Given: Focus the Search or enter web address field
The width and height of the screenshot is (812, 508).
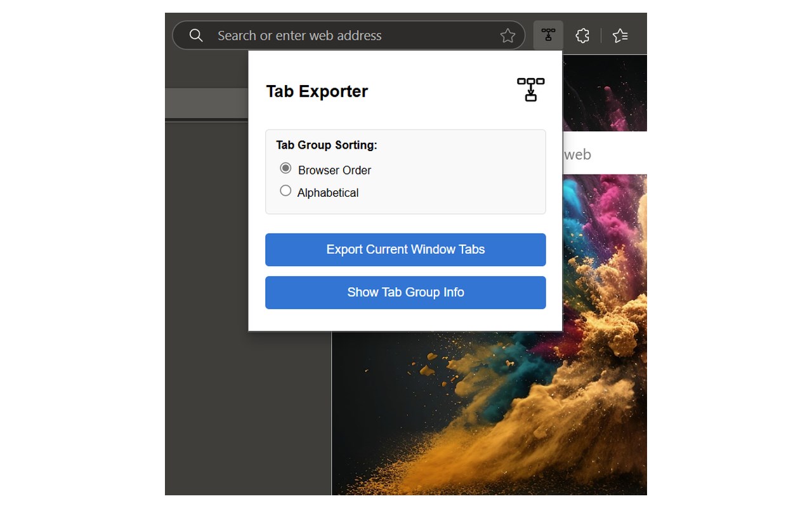Looking at the screenshot, I should click(355, 36).
